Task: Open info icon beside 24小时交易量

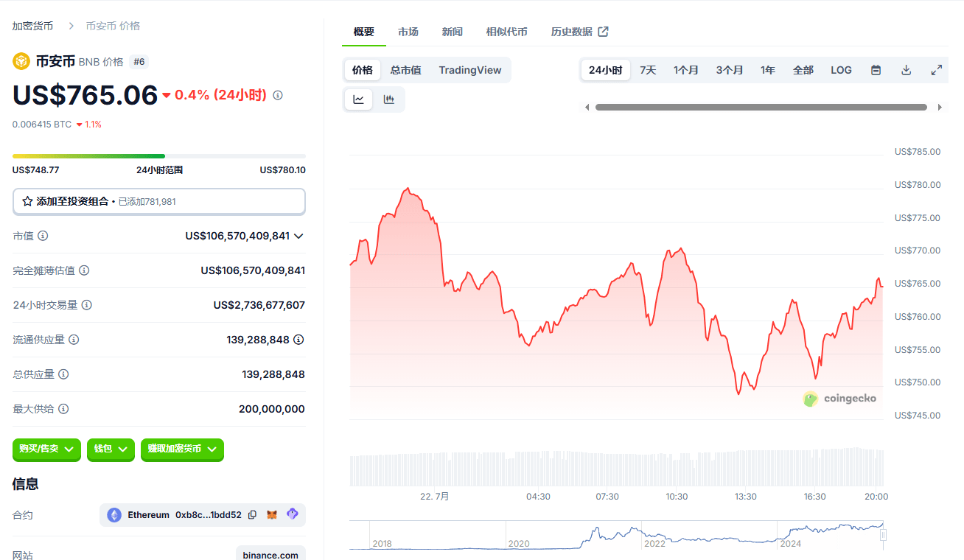Action: pyautogui.click(x=86, y=305)
